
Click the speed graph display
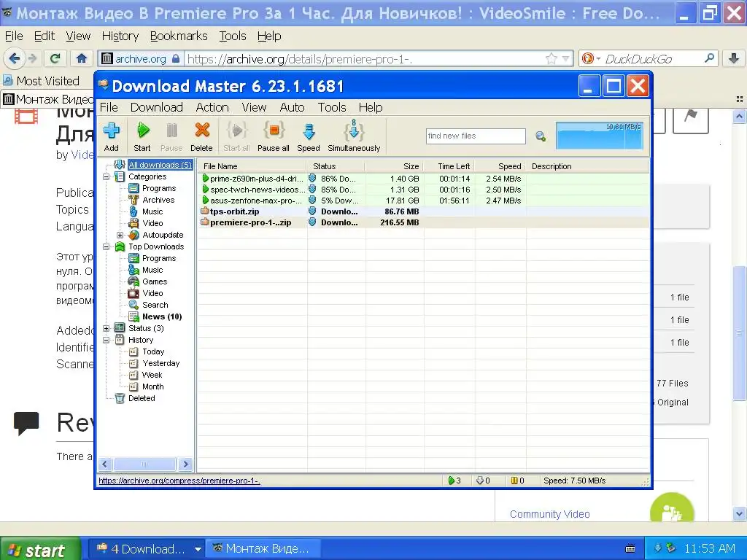(x=600, y=136)
